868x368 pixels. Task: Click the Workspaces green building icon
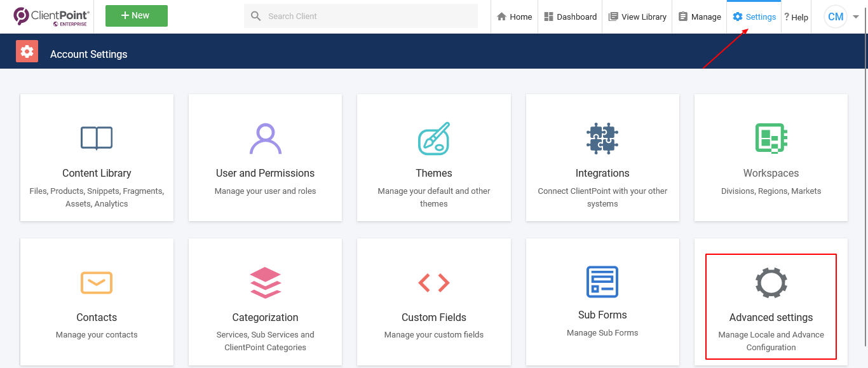tap(771, 138)
